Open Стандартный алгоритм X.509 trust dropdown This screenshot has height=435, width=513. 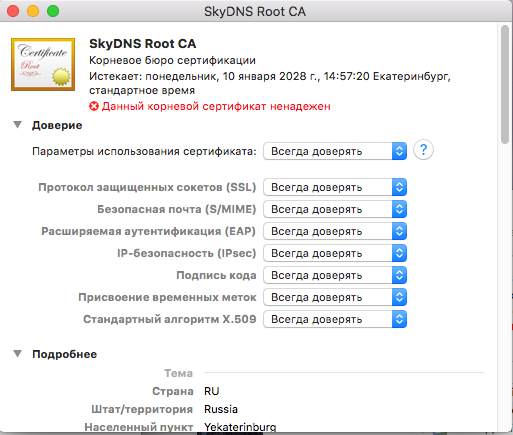[x=335, y=319]
